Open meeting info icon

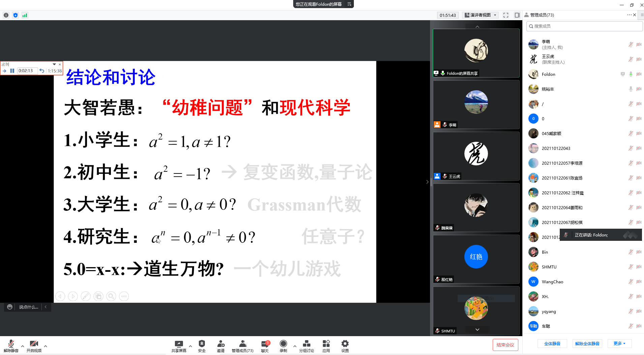(6, 15)
